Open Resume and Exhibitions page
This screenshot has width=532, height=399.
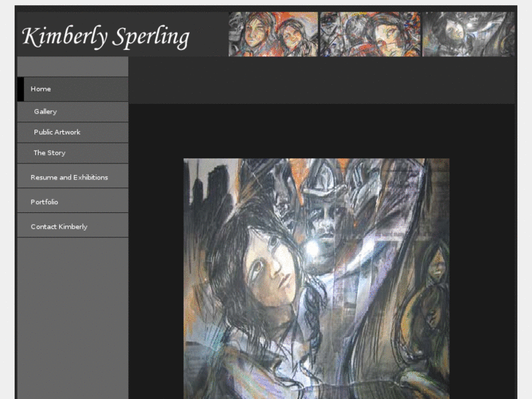72,176
